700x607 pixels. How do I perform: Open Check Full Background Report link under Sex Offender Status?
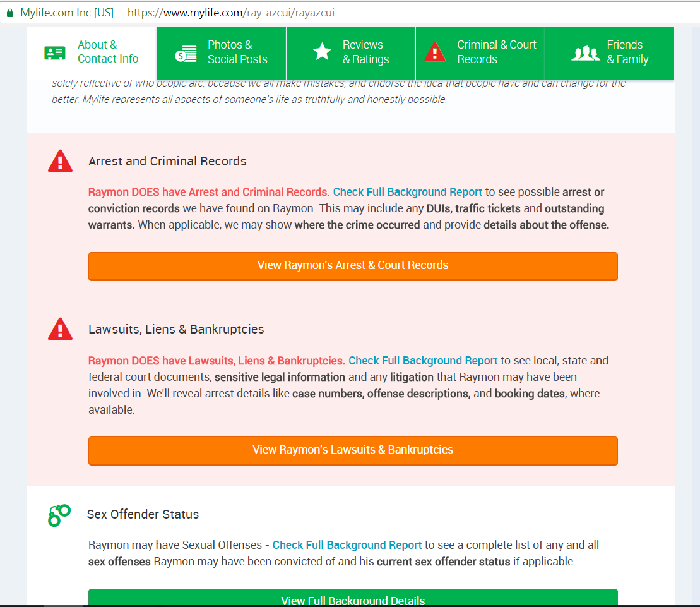pyautogui.click(x=347, y=545)
